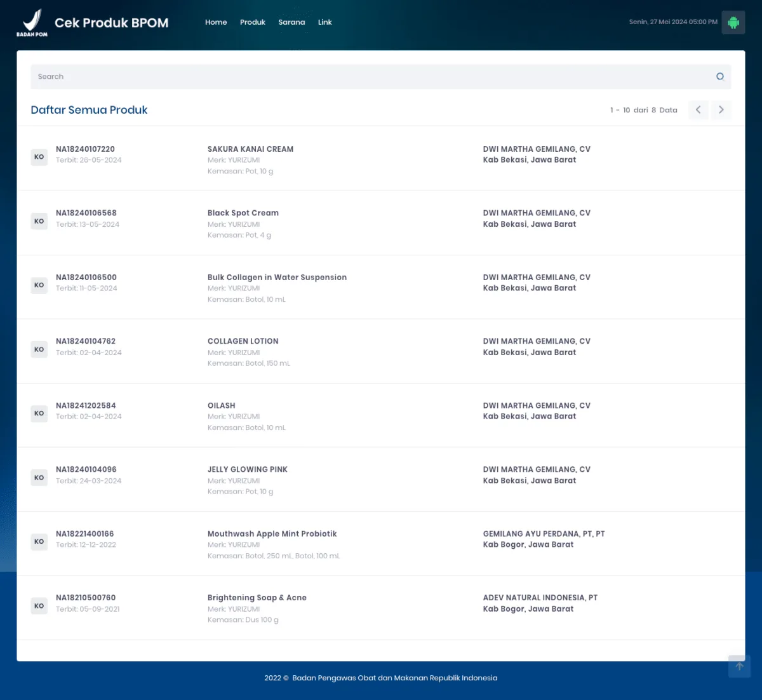Click the KO badge beside Mouthwash Apple Mint Probiotik

[x=39, y=542]
